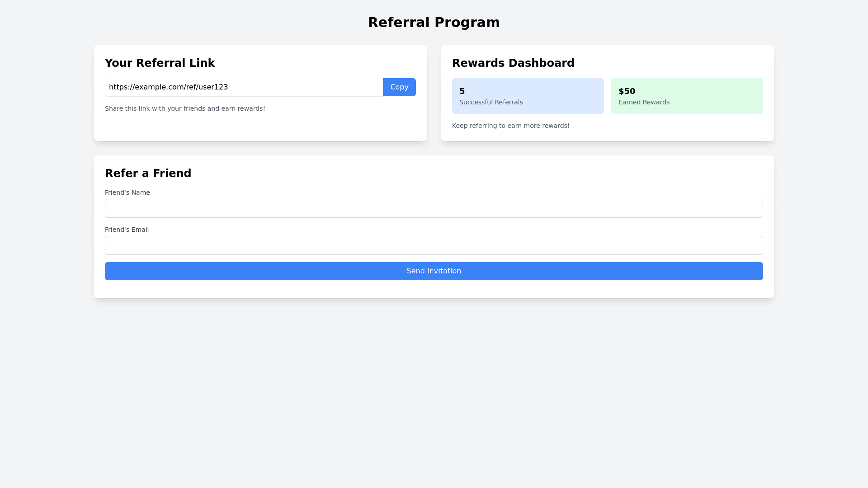Click the 'Successful Referrals' caption text
This screenshot has height=488, width=868.
point(491,102)
